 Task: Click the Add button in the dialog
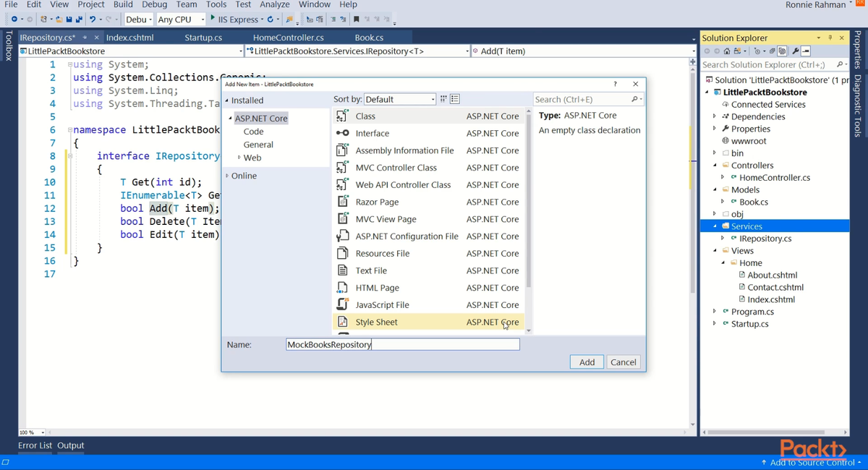click(587, 362)
